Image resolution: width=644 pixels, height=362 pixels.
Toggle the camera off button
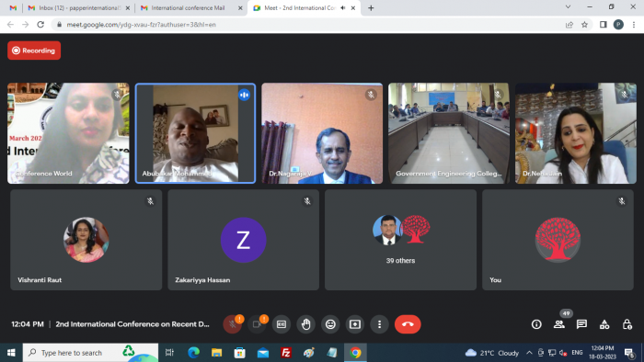coord(257,324)
